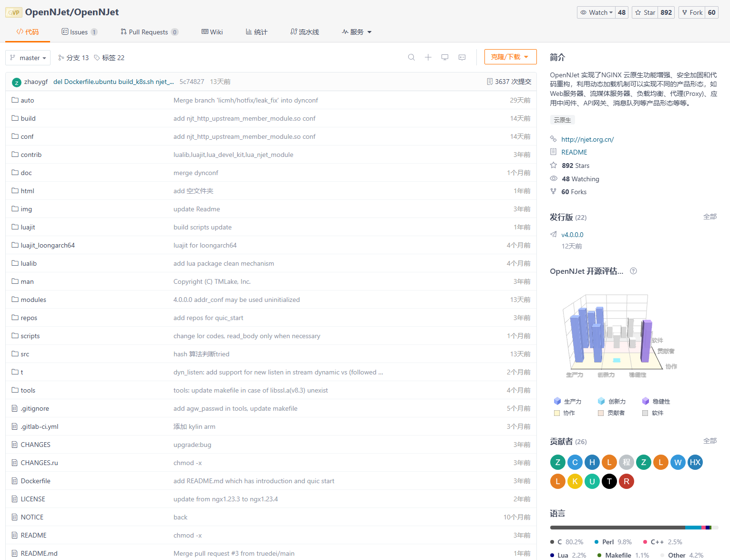Screen dimensions: 730x560
Task: Click the 云原生 topic tag
Action: click(562, 120)
